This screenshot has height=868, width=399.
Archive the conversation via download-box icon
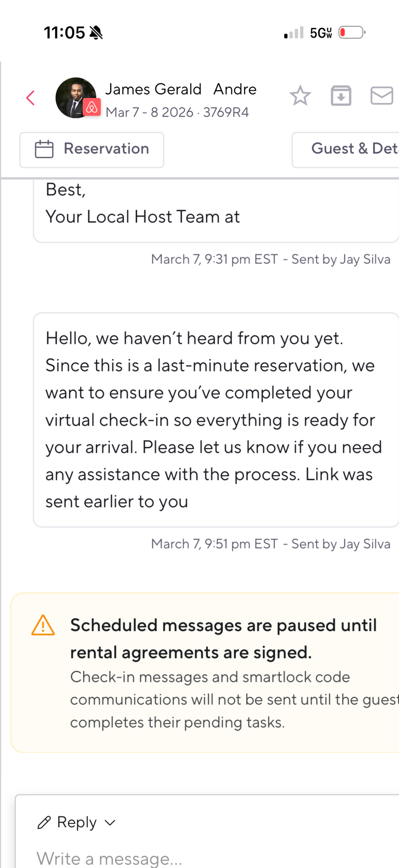click(x=341, y=96)
